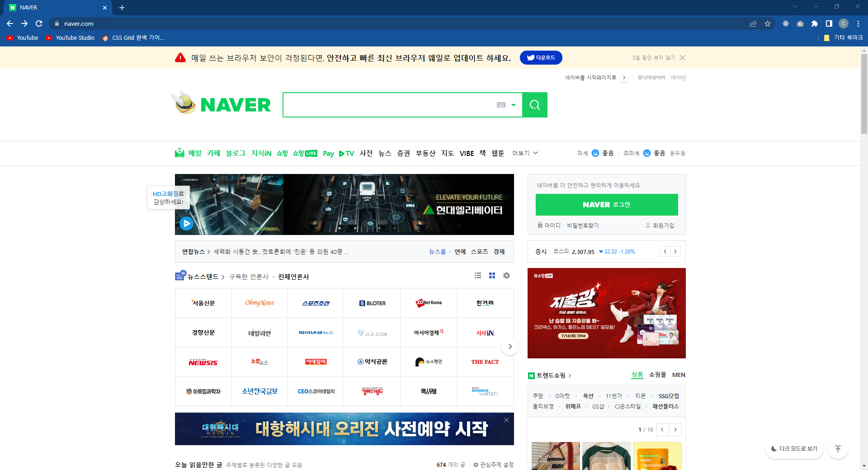This screenshot has height=470, width=868.
Task: Click the green search magnifier button
Action: (535, 105)
